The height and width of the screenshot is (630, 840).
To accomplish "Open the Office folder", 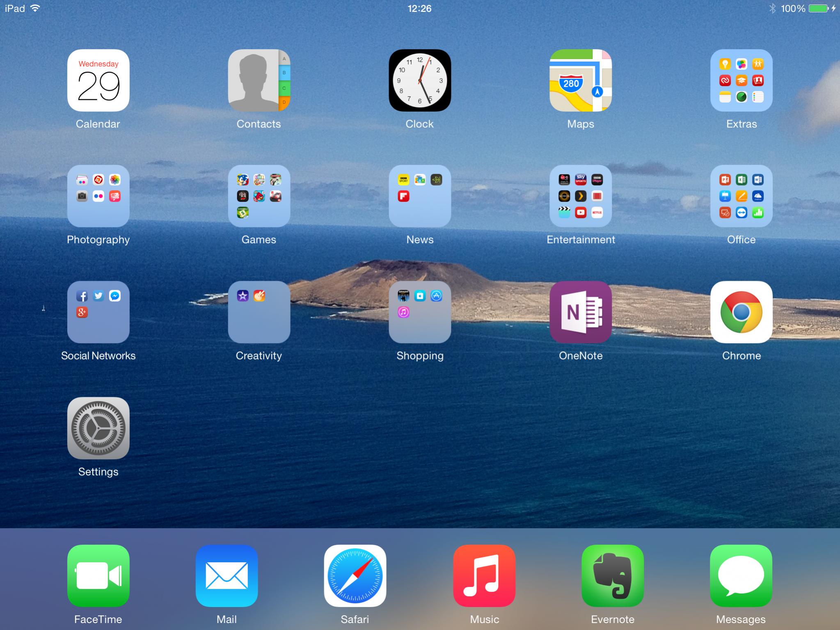I will pos(742,196).
